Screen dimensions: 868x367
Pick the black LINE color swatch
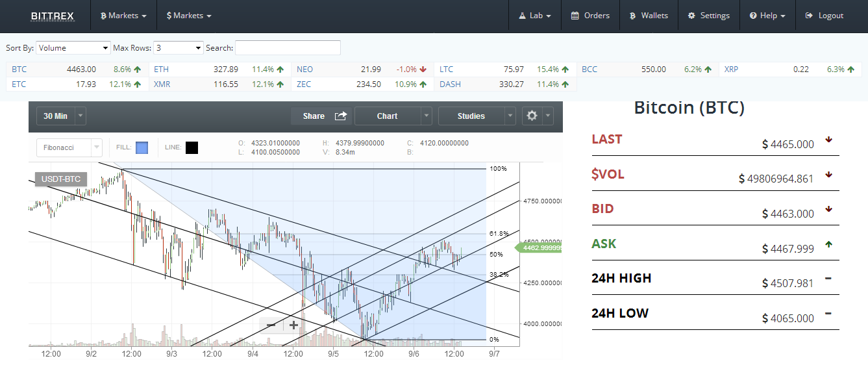(192, 147)
